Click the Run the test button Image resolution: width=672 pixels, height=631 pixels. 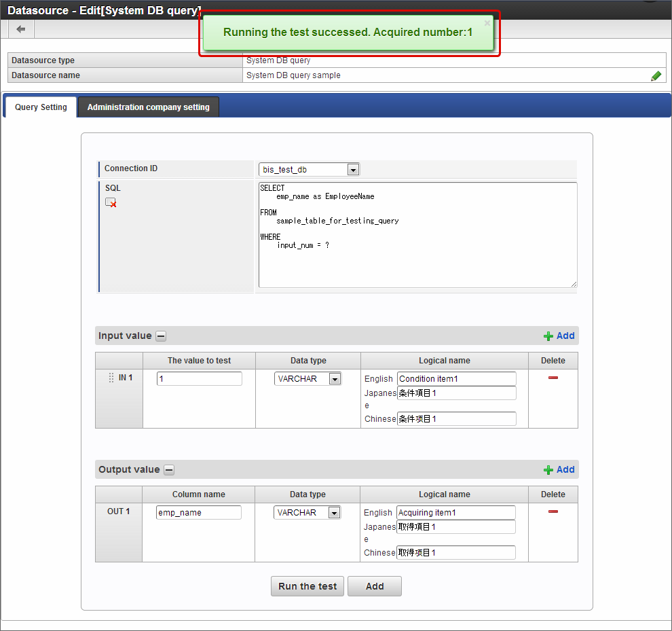307,586
